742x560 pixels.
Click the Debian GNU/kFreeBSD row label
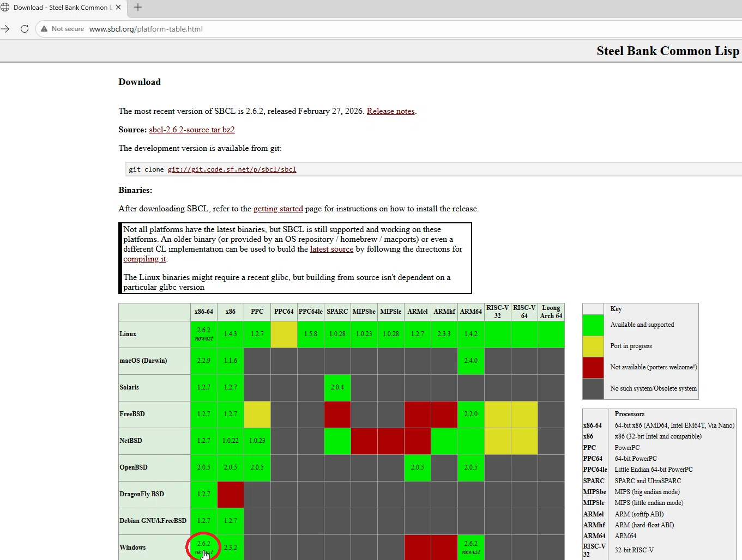point(153,521)
